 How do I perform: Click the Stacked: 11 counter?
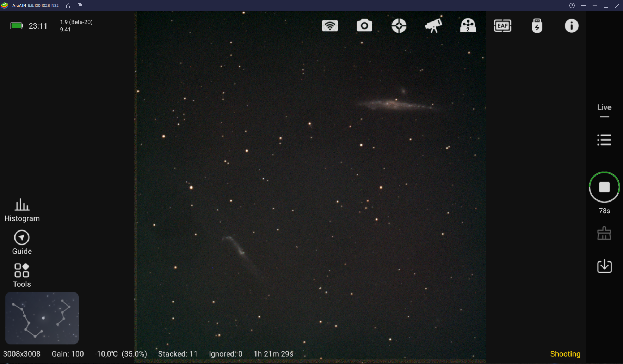[178, 354]
